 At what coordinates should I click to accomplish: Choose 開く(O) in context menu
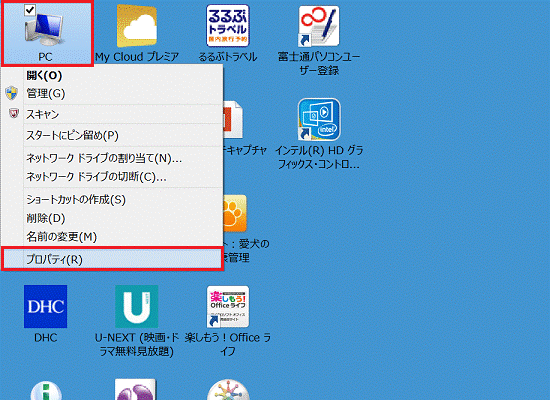[x=112, y=75]
